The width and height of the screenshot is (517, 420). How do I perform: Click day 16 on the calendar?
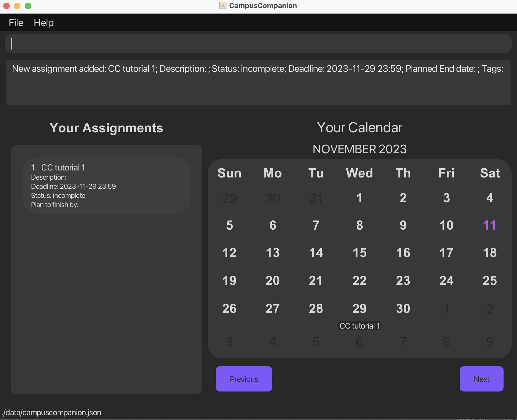(x=403, y=252)
